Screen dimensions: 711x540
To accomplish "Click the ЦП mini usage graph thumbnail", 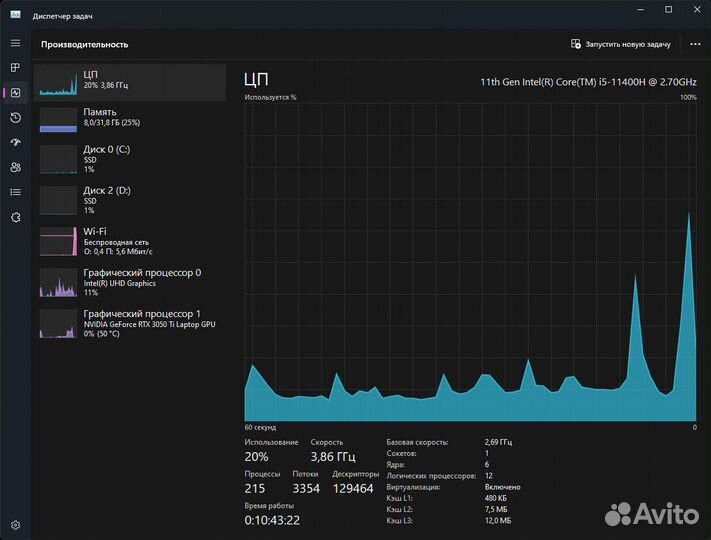I will 58,83.
